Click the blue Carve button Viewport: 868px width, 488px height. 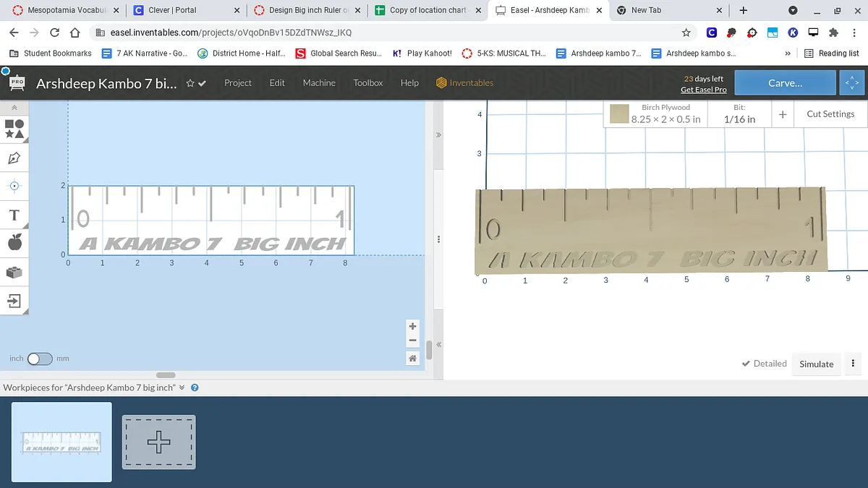click(785, 83)
